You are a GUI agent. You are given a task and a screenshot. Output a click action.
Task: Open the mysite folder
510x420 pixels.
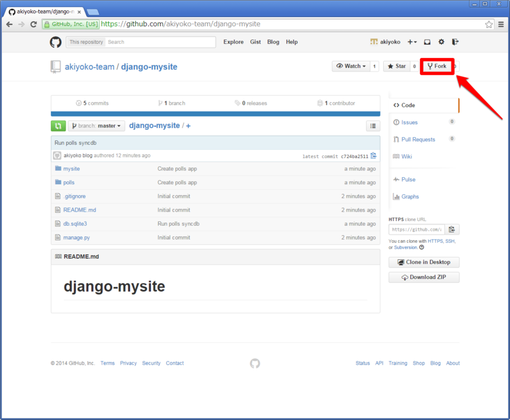coord(71,169)
